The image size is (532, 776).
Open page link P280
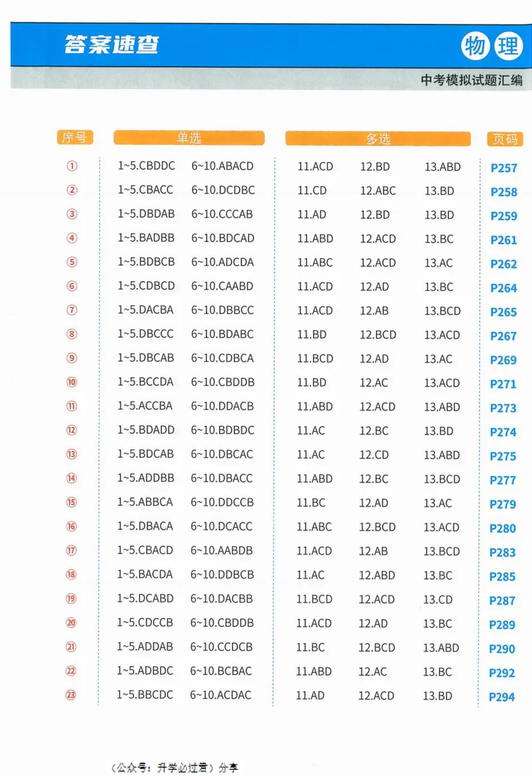pyautogui.click(x=502, y=529)
